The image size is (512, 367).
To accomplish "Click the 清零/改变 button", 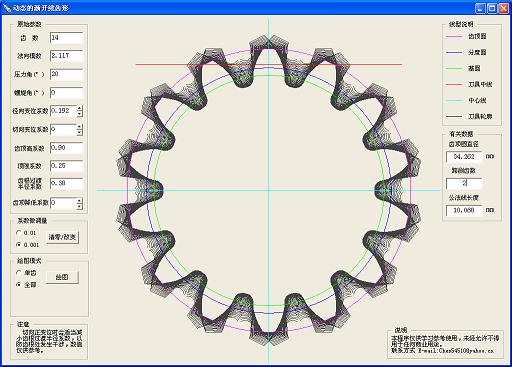I will coord(62,237).
